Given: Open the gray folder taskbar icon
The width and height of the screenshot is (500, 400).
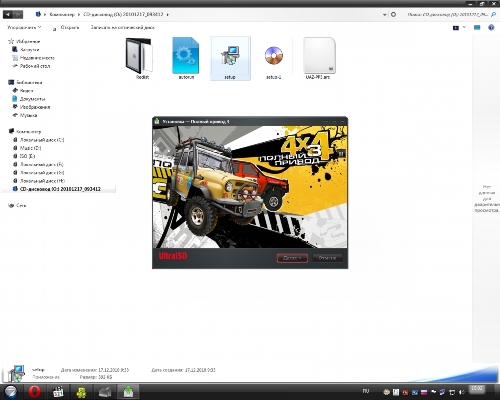Looking at the screenshot, I should (105, 392).
